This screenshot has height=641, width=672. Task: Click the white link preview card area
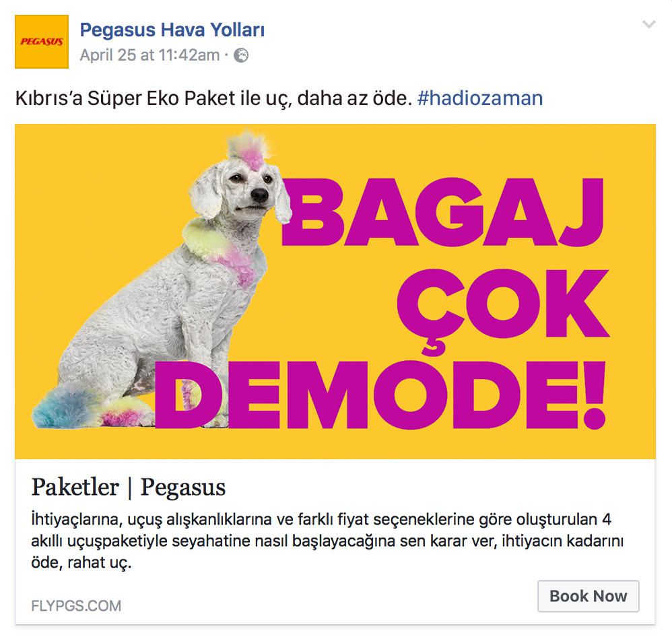[x=335, y=541]
